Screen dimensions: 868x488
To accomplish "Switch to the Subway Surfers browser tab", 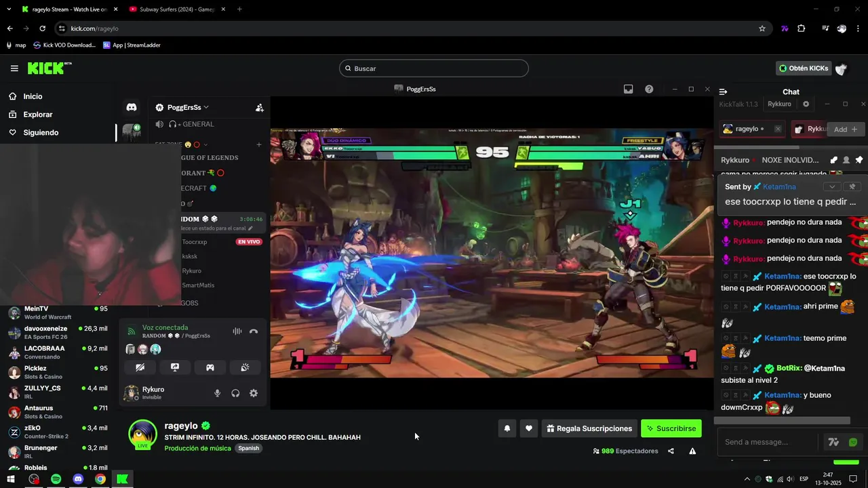I will pyautogui.click(x=176, y=9).
